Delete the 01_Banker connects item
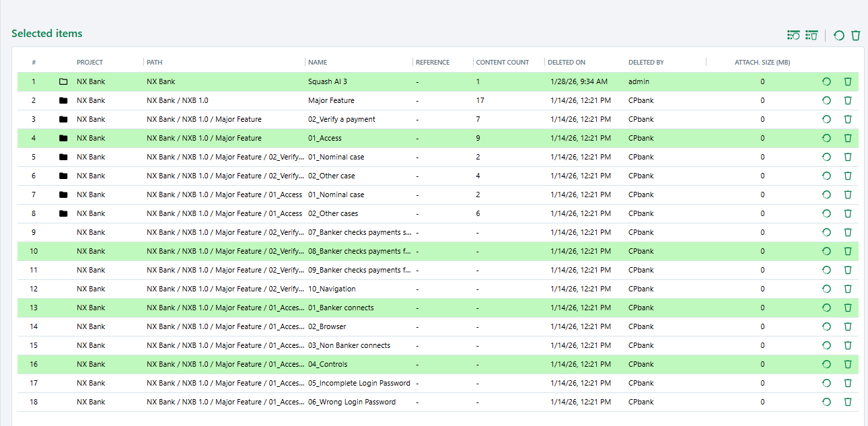Image resolution: width=868 pixels, height=426 pixels. click(848, 308)
